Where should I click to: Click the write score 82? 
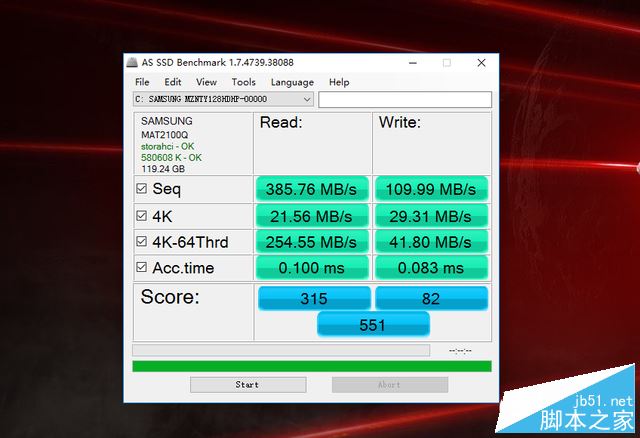(431, 298)
